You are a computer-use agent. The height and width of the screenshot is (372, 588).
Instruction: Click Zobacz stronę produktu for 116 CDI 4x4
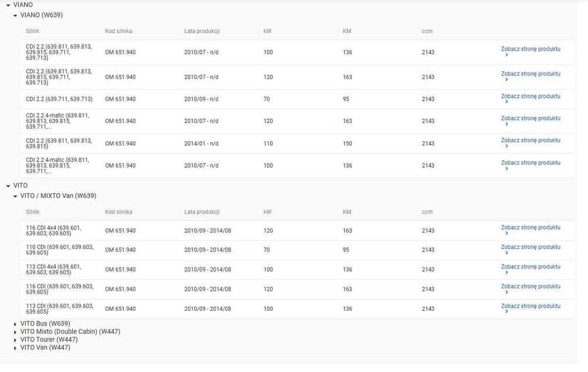530,227
